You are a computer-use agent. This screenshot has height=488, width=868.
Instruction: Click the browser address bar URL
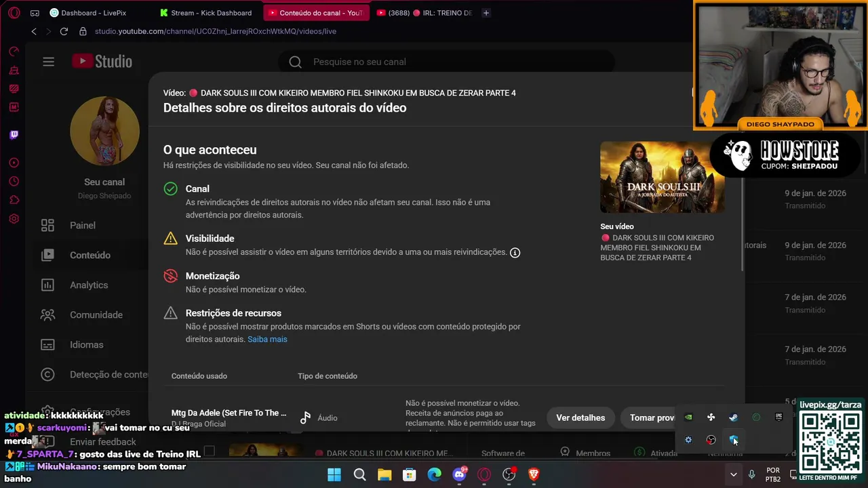point(215,31)
